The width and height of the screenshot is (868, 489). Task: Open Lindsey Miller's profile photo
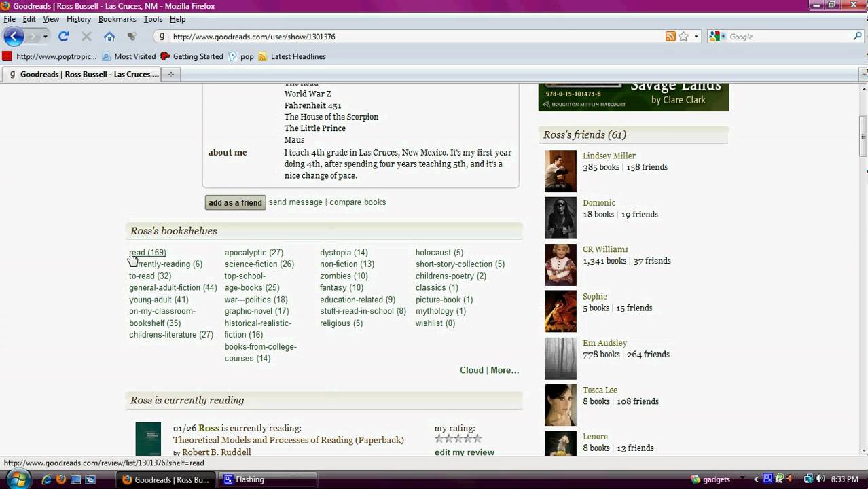point(560,171)
